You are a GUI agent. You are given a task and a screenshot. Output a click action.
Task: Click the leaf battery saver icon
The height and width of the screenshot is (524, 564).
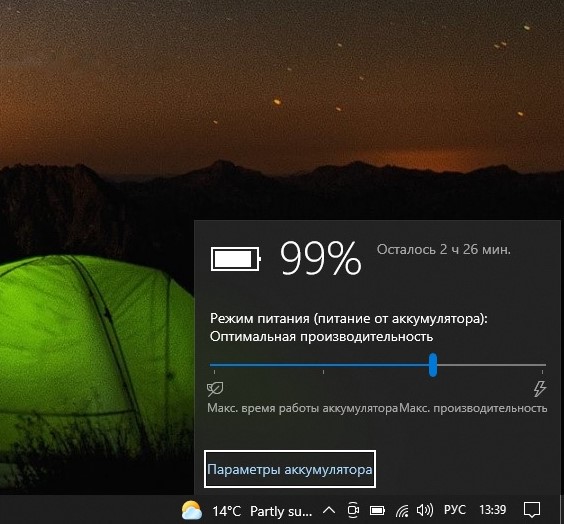(215, 389)
